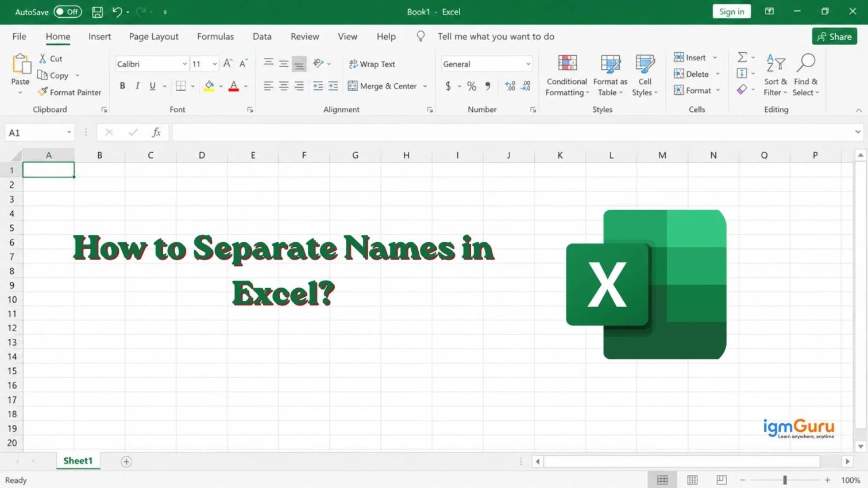868x488 pixels.
Task: Undo the last action
Action: pos(117,11)
